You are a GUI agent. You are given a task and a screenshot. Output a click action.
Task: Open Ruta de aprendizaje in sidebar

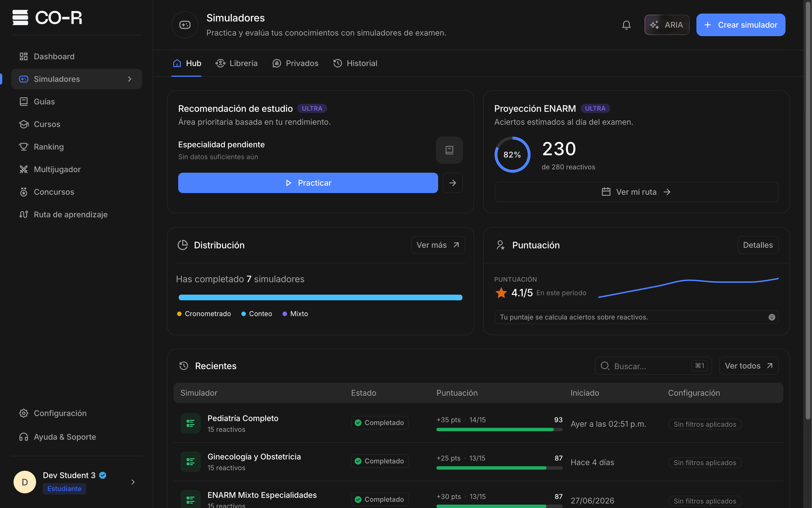pos(76,214)
